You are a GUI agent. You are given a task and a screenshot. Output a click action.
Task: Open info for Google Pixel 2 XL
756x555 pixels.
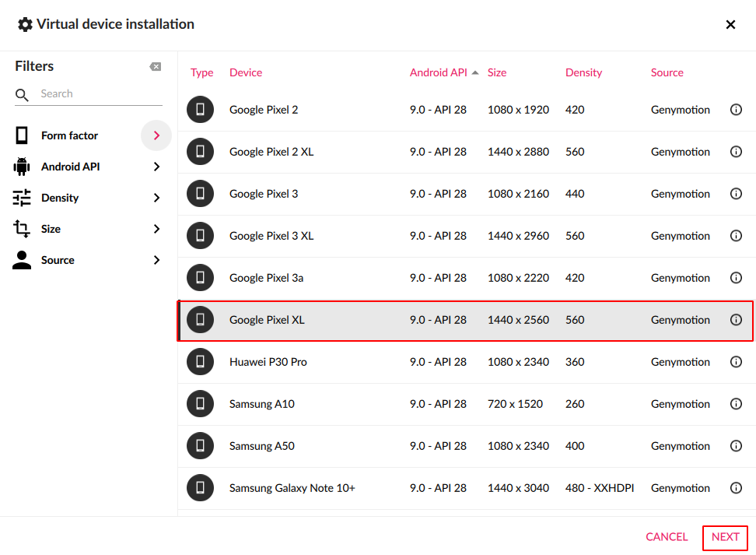[736, 152]
